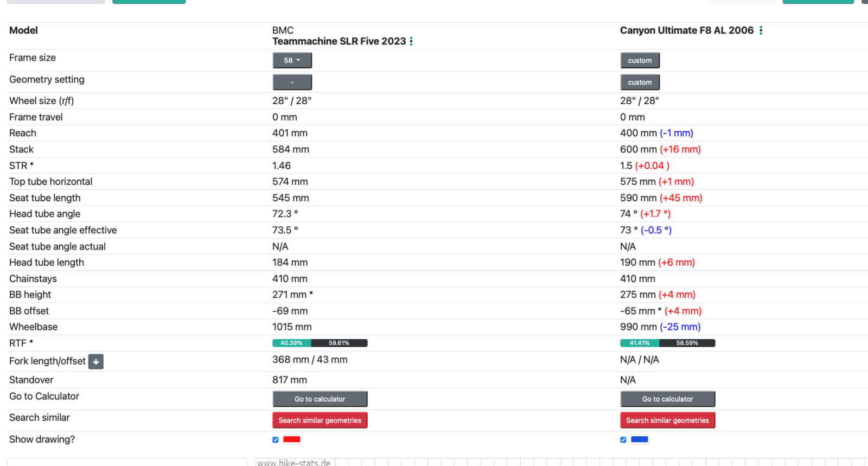Click the Top tube horizontal label
Image resolution: width=868 pixels, height=466 pixels.
(50, 182)
